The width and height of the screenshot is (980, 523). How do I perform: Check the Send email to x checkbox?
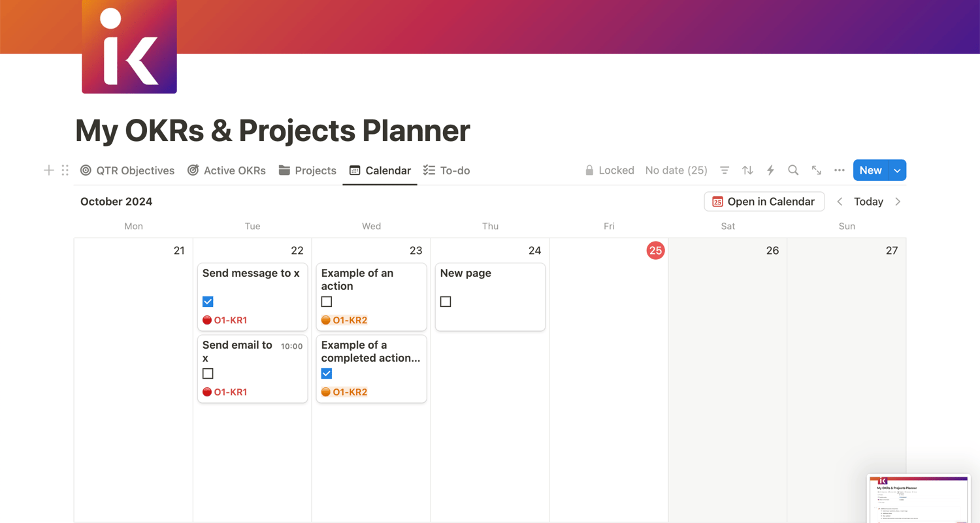(x=208, y=373)
